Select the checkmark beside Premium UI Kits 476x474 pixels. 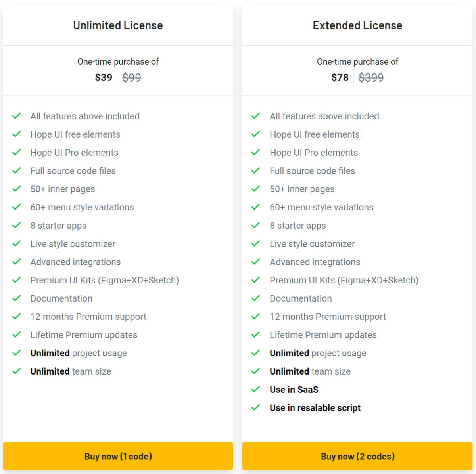(17, 280)
